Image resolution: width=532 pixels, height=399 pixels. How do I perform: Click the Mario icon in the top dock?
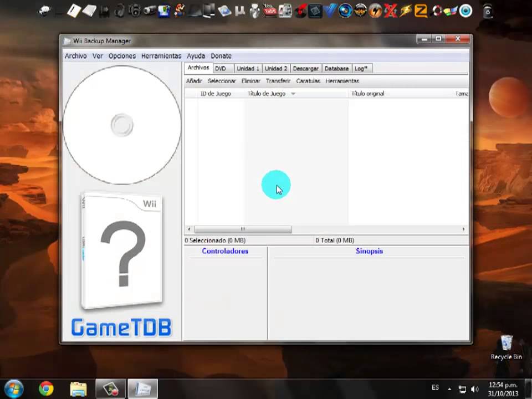179,10
